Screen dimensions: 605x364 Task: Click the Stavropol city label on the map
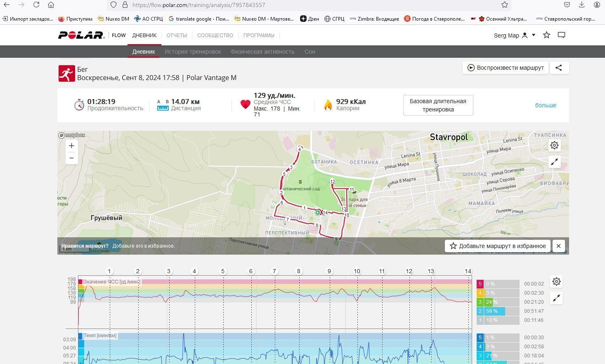[449, 137]
